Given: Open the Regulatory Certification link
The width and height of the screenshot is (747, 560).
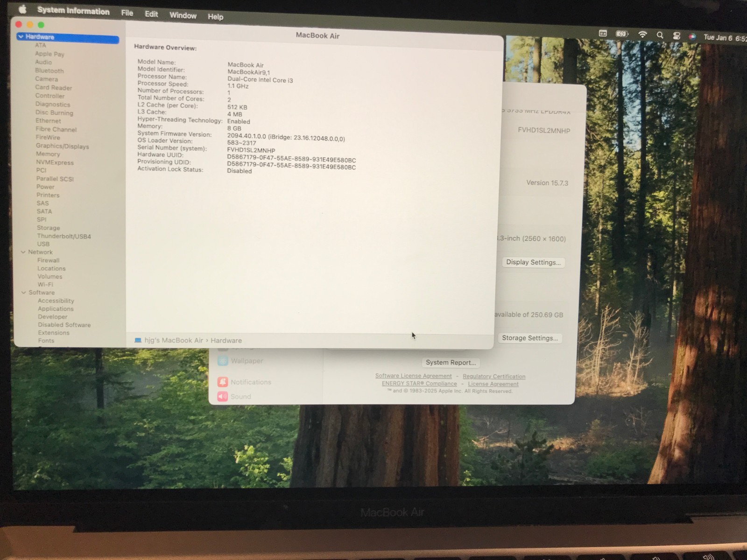Looking at the screenshot, I should pos(494,377).
